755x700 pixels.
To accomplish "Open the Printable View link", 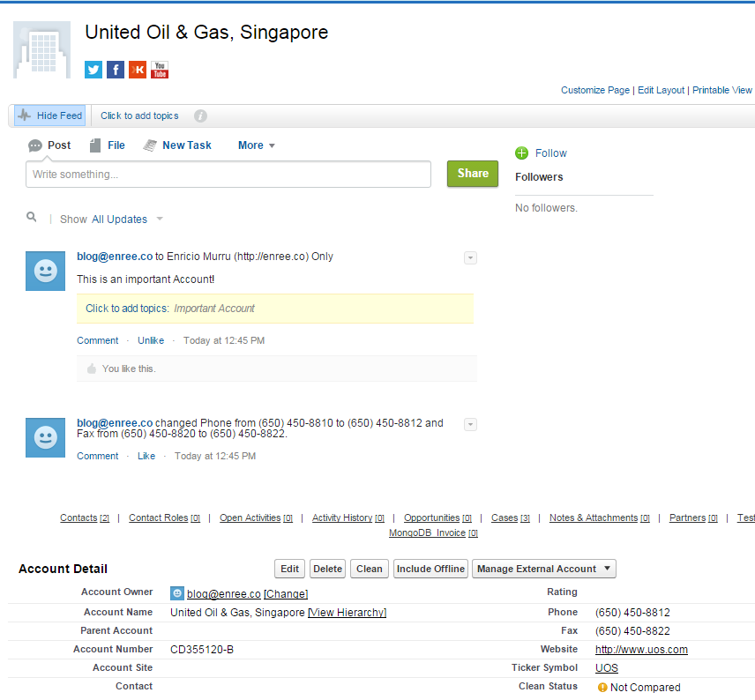I will pos(722,90).
